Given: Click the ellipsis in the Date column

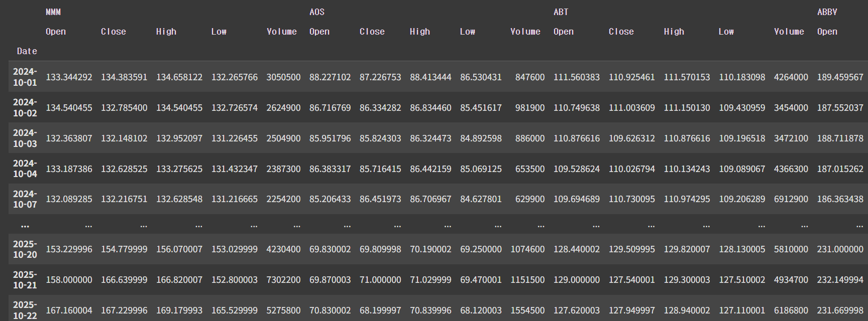Looking at the screenshot, I should (25, 226).
